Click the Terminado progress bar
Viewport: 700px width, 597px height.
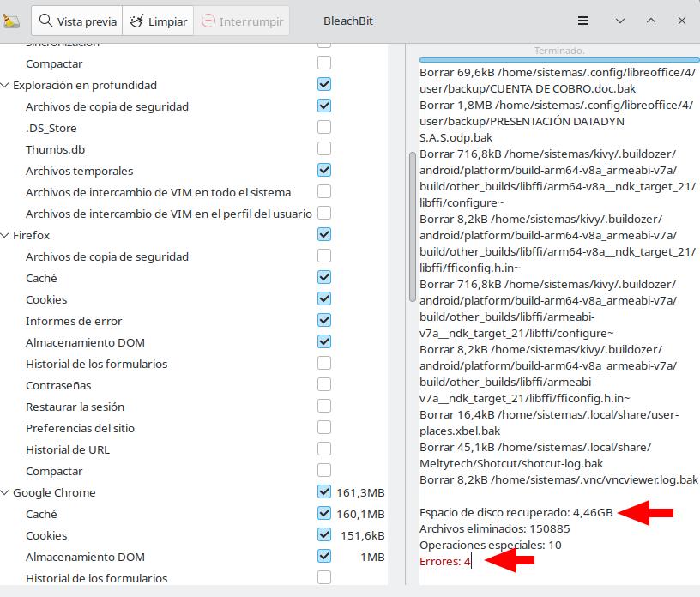point(559,59)
